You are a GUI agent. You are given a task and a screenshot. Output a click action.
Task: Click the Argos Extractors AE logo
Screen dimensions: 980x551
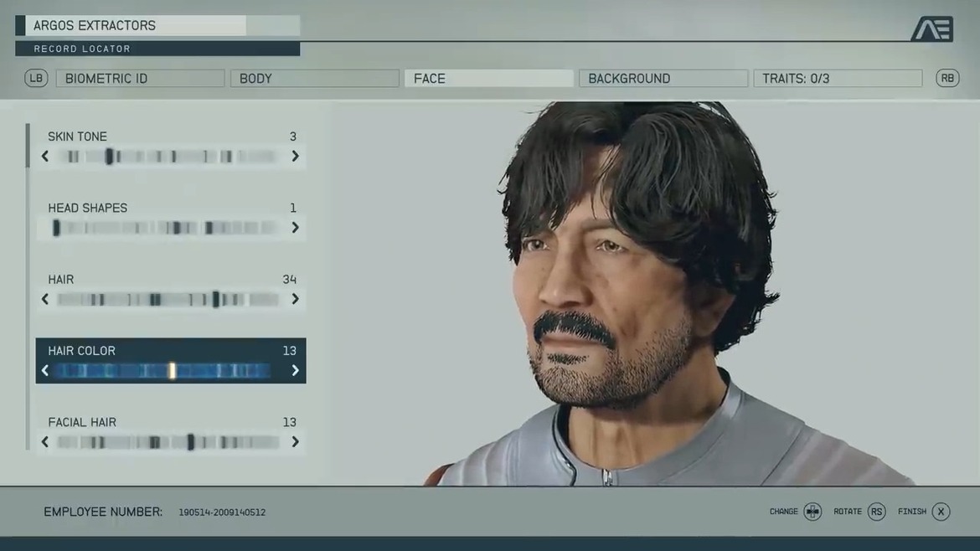[932, 28]
